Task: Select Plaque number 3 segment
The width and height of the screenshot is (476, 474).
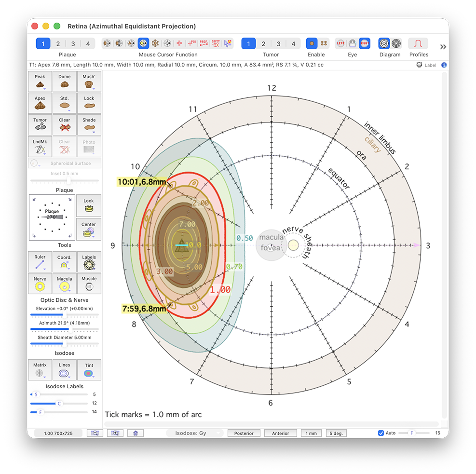Action: (73, 44)
